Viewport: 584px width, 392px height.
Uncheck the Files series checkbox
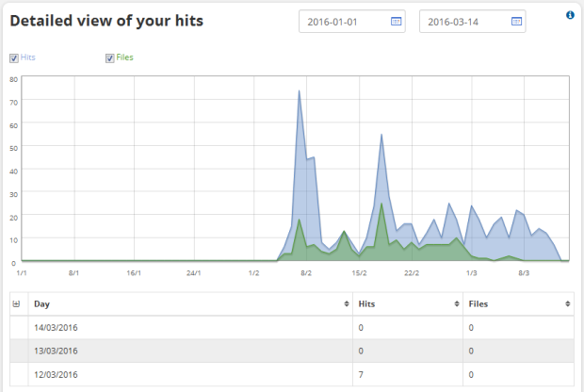(x=110, y=58)
